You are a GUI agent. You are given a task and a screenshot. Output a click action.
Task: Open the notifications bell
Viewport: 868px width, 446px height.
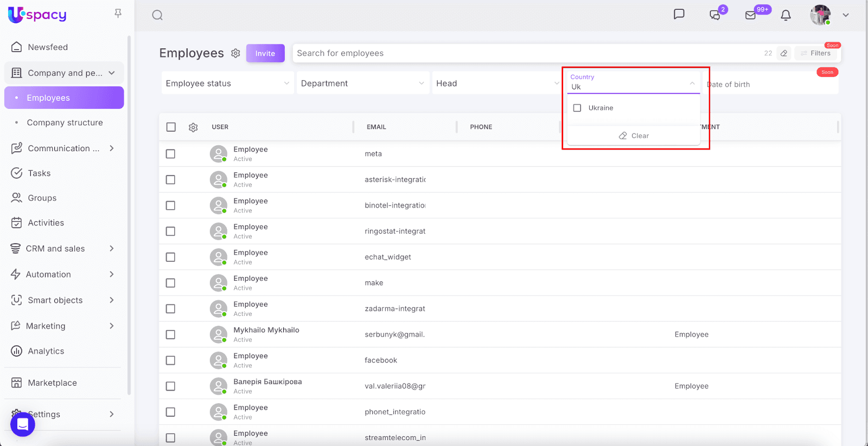(786, 15)
